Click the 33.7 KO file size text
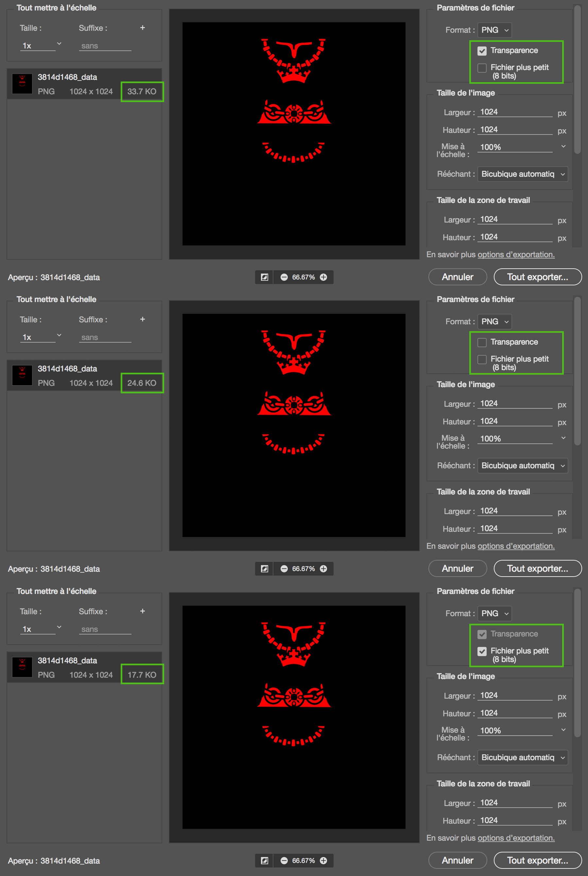 point(142,91)
